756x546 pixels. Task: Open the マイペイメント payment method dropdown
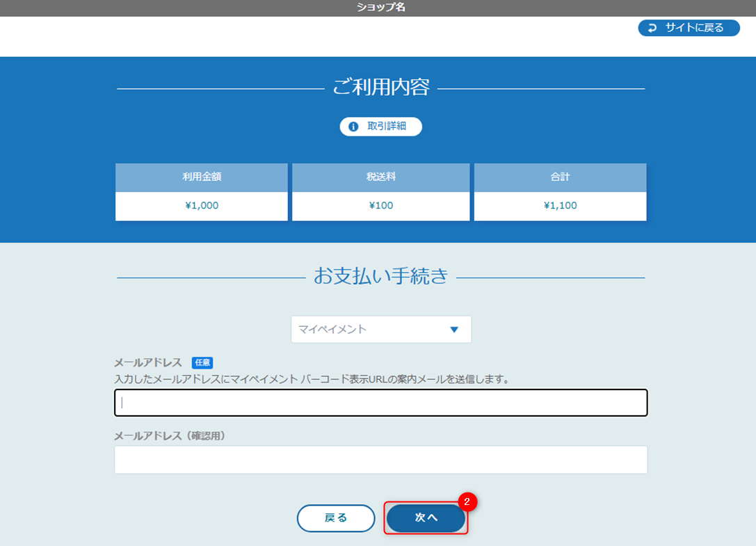(380, 329)
